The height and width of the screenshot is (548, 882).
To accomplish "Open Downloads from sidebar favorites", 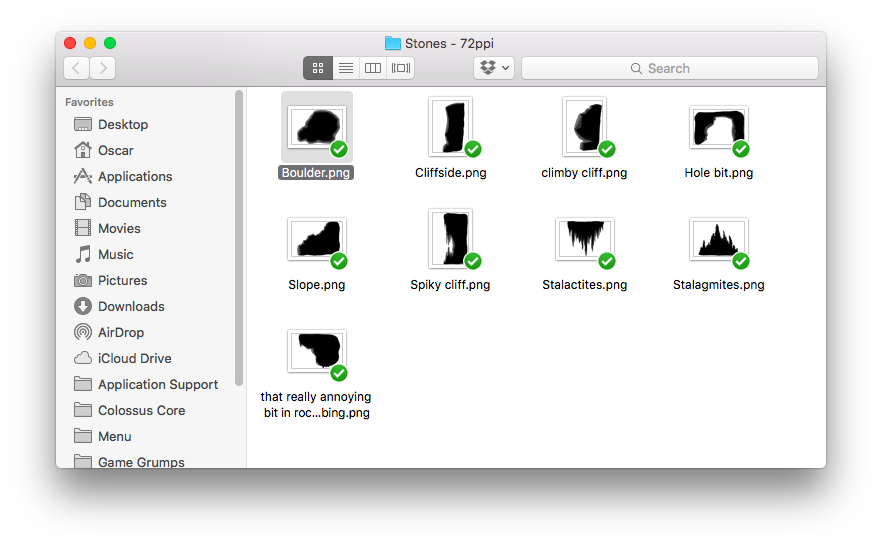I will point(130,306).
